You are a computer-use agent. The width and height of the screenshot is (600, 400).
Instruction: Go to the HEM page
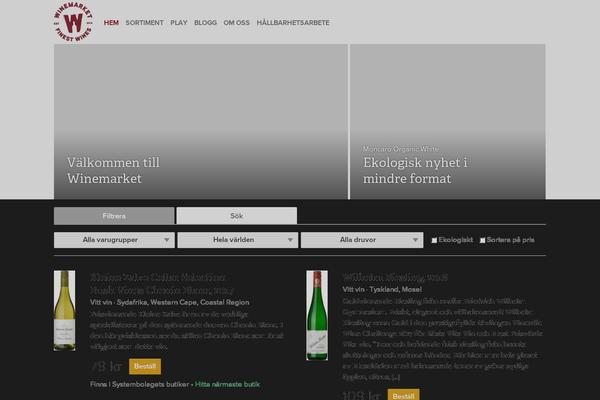(x=111, y=23)
